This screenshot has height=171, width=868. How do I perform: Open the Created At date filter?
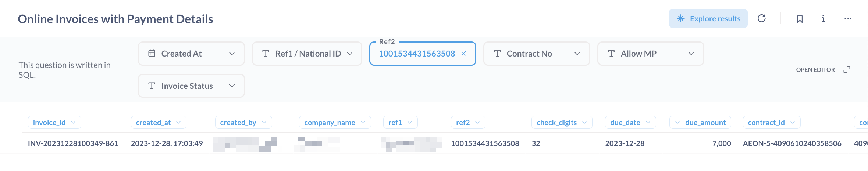tap(191, 54)
